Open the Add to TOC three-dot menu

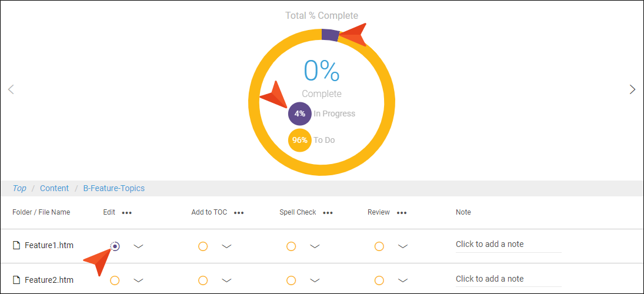(x=239, y=213)
